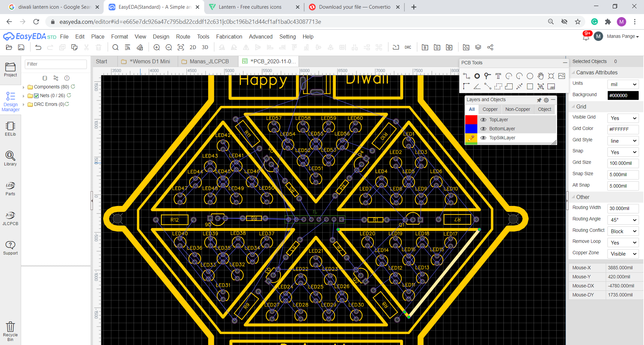Switch to 3D view from toolbar
644x345 pixels.
(205, 47)
